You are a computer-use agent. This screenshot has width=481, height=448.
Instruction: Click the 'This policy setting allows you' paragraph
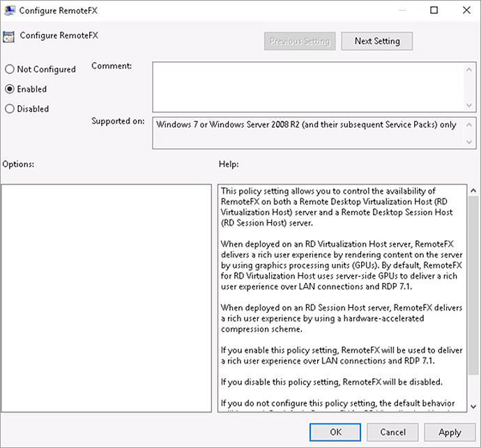[x=337, y=207]
